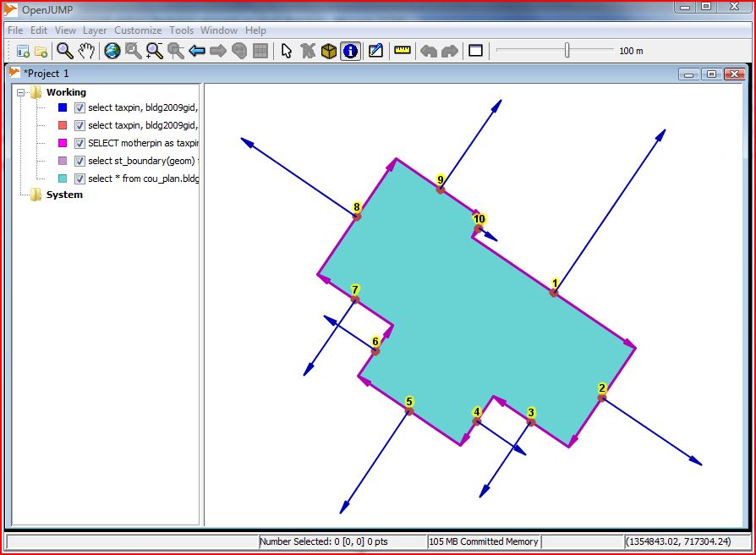Screen dimensions: 756x555
Task: Click Zoom to Full Extent globe icon
Action: [112, 51]
